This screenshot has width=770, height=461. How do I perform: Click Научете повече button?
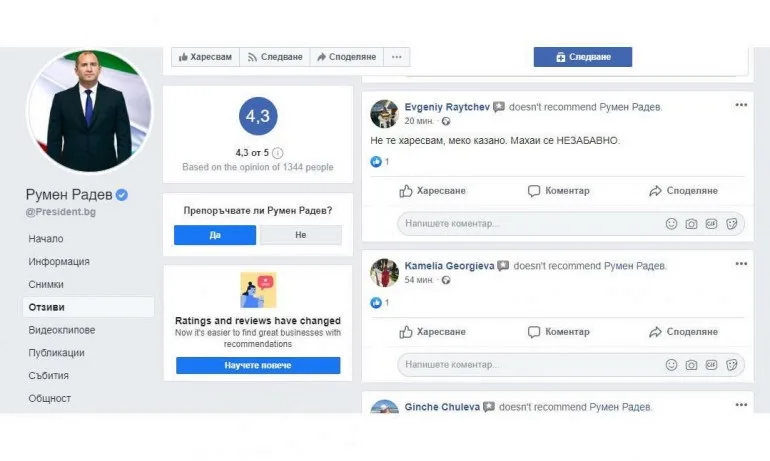[258, 365]
